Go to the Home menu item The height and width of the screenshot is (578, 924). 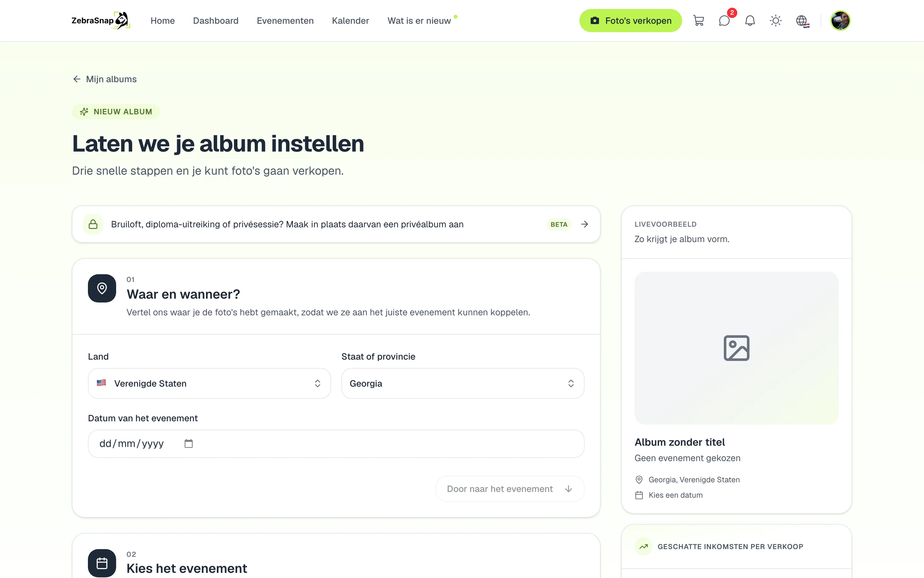(x=163, y=21)
